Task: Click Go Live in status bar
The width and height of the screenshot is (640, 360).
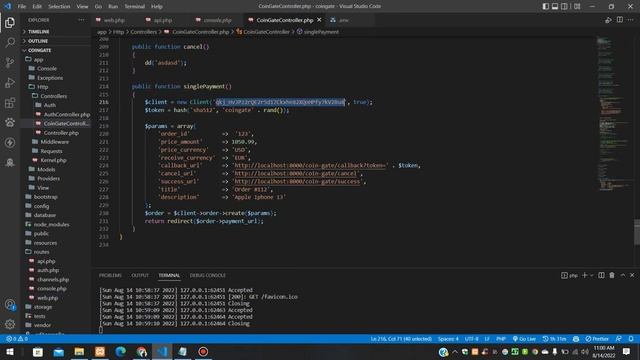Action: [x=524, y=339]
